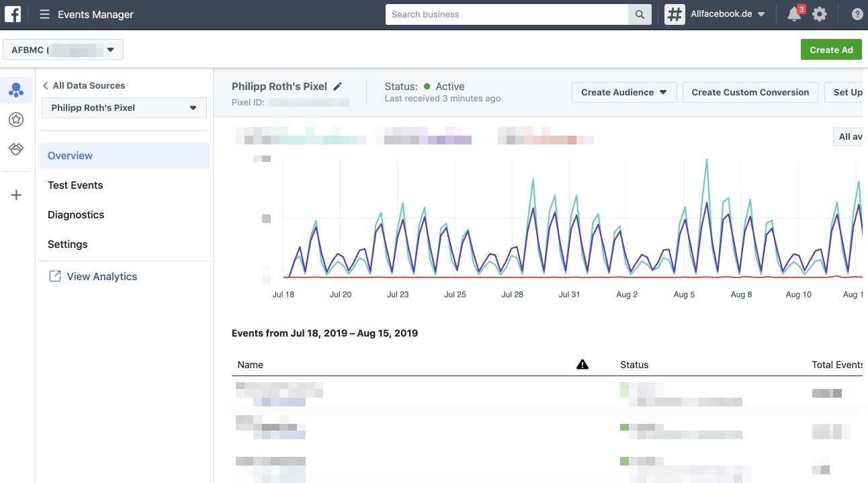868x483 pixels.
Task: Click the Jul 31 axis label
Action: (569, 294)
